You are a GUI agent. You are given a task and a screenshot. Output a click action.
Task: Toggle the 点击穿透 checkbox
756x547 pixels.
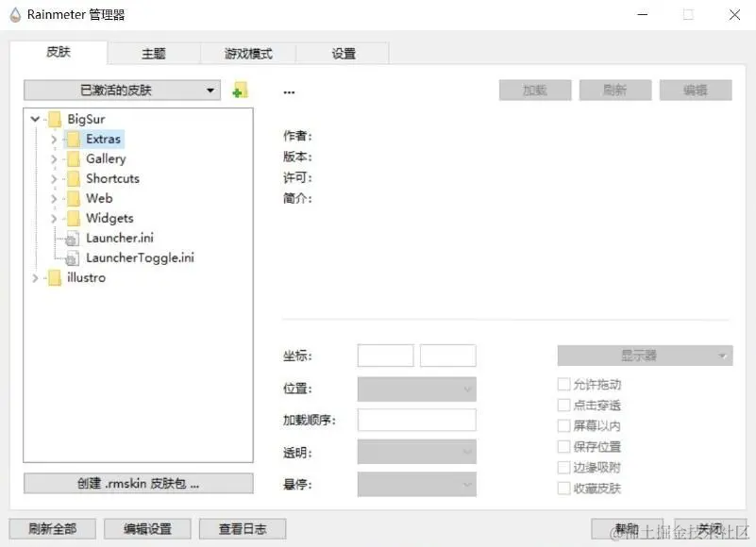pyautogui.click(x=563, y=405)
